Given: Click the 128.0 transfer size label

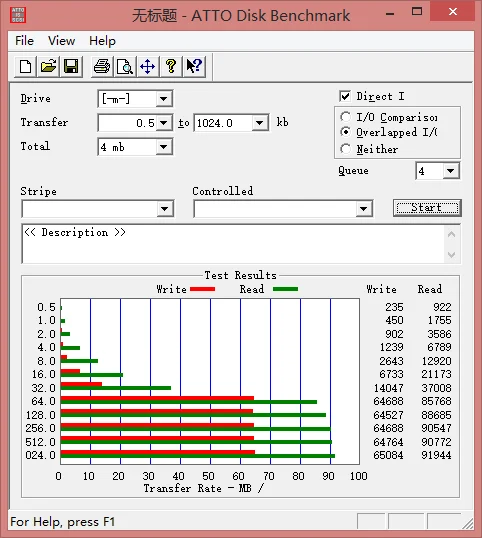Looking at the screenshot, I should (x=40, y=415).
